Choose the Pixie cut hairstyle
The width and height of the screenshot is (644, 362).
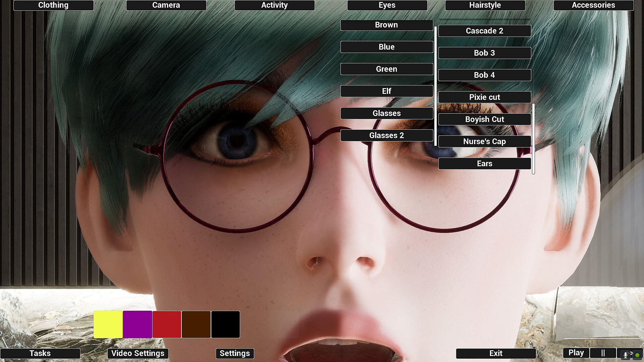(484, 97)
